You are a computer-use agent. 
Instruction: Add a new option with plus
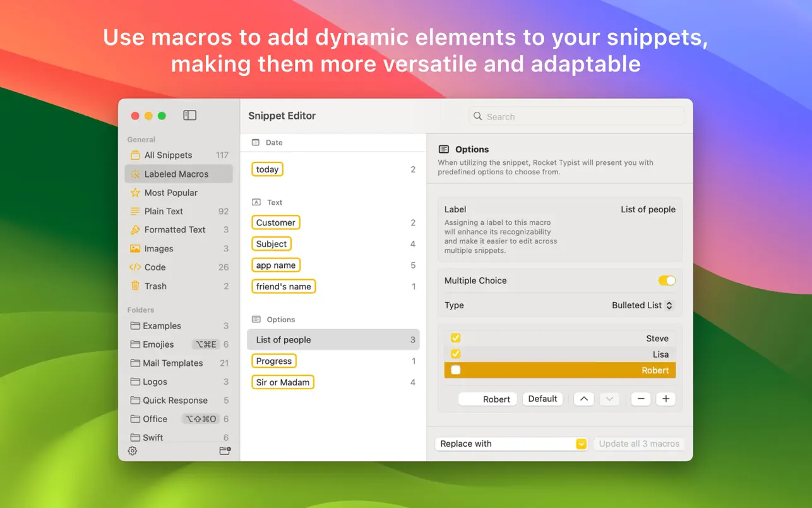(666, 399)
